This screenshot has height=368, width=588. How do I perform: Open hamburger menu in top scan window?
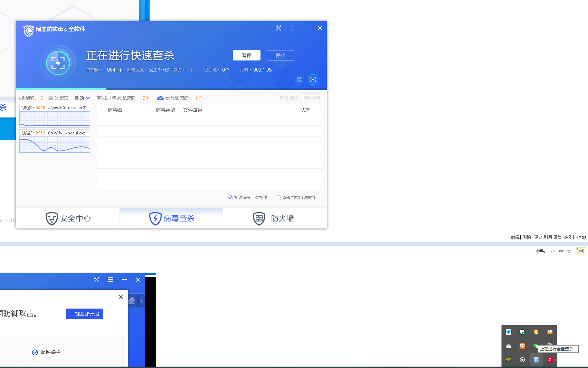pyautogui.click(x=292, y=28)
